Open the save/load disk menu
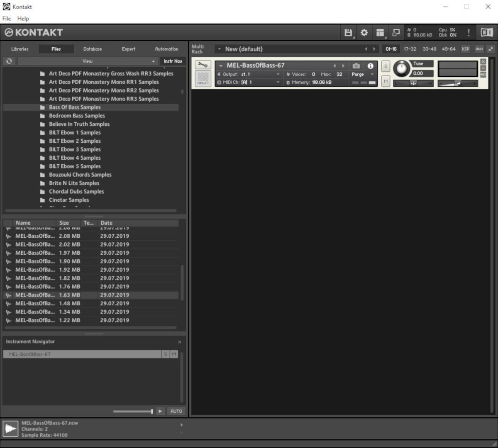This screenshot has width=498, height=448. click(348, 33)
